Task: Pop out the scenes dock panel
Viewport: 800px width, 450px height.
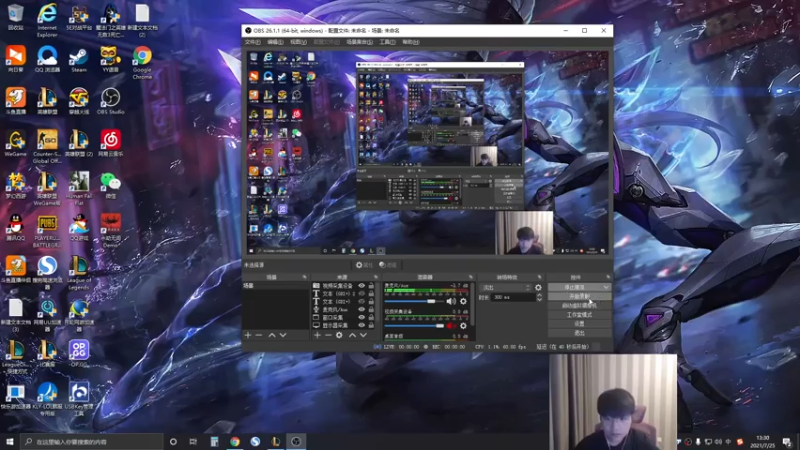Action: [305, 277]
